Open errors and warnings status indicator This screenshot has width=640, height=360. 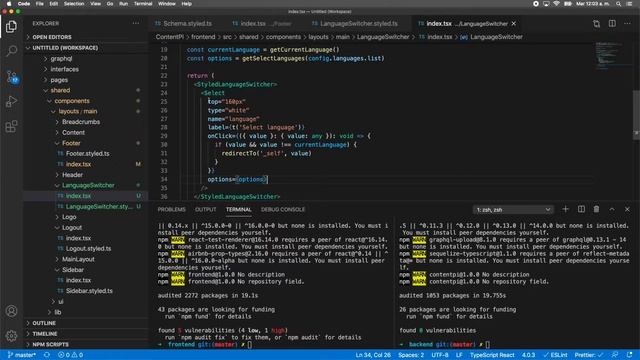[70, 355]
